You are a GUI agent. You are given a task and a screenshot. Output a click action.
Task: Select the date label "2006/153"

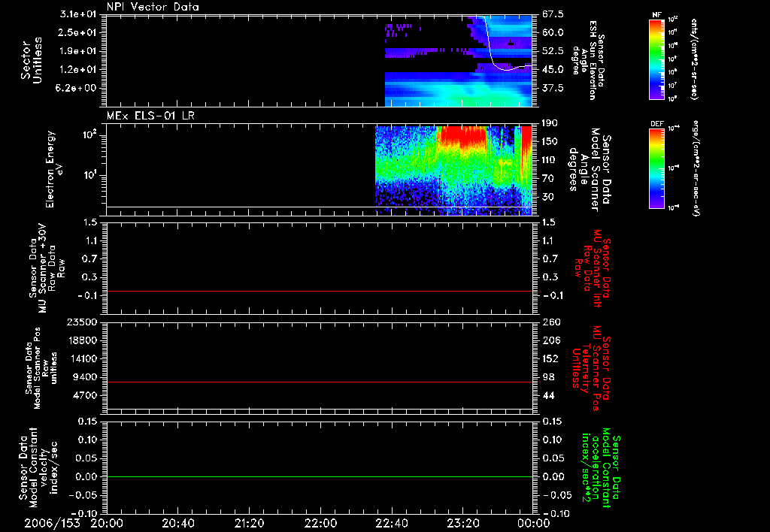(52, 523)
